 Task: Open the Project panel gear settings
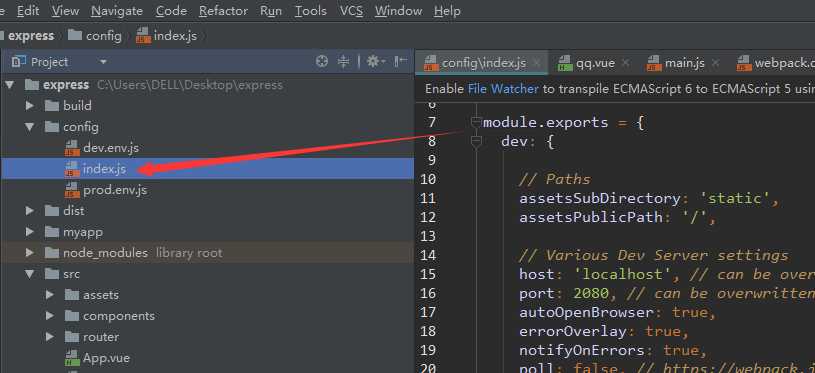click(375, 62)
